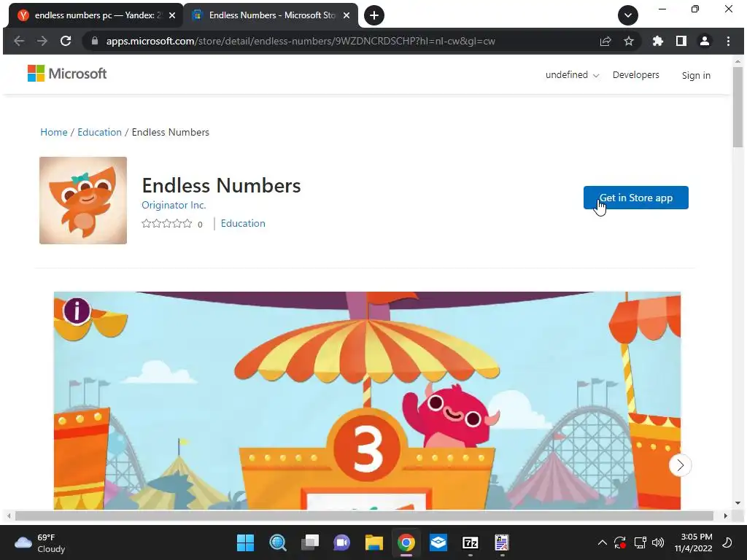Open a new tab with plus button

374,16
